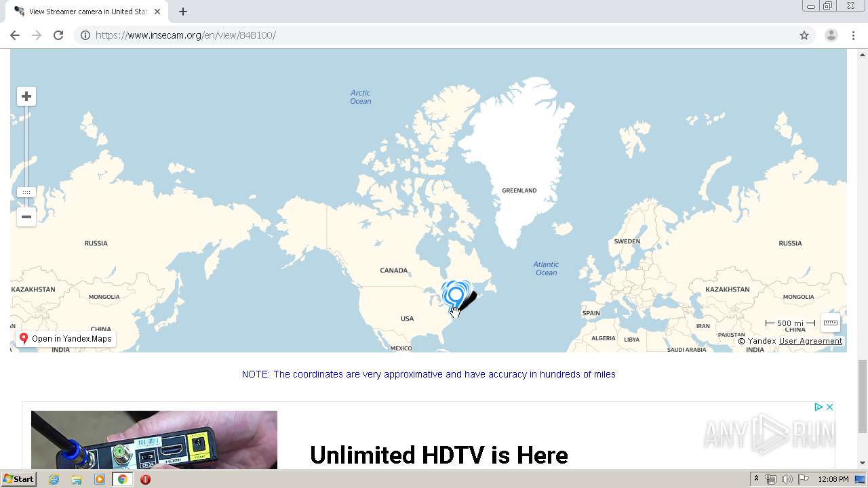Go back to previous page
The image size is (868, 488).
point(15,35)
